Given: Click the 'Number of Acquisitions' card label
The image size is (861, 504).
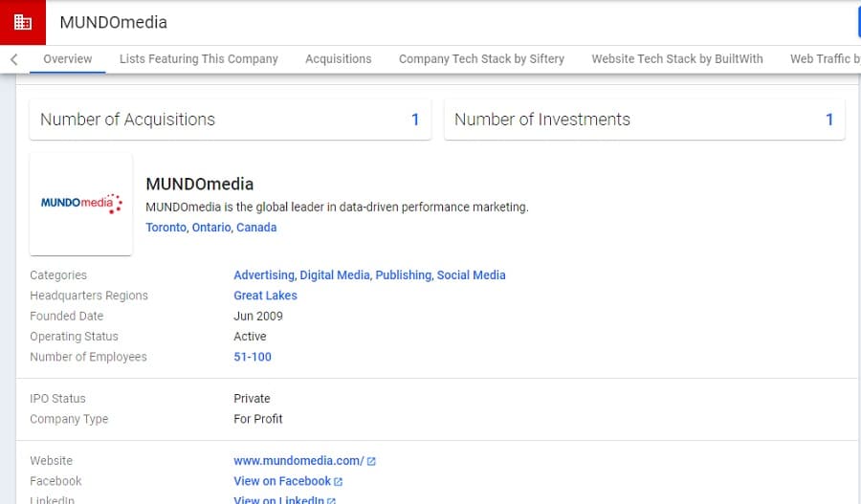Looking at the screenshot, I should [x=127, y=120].
